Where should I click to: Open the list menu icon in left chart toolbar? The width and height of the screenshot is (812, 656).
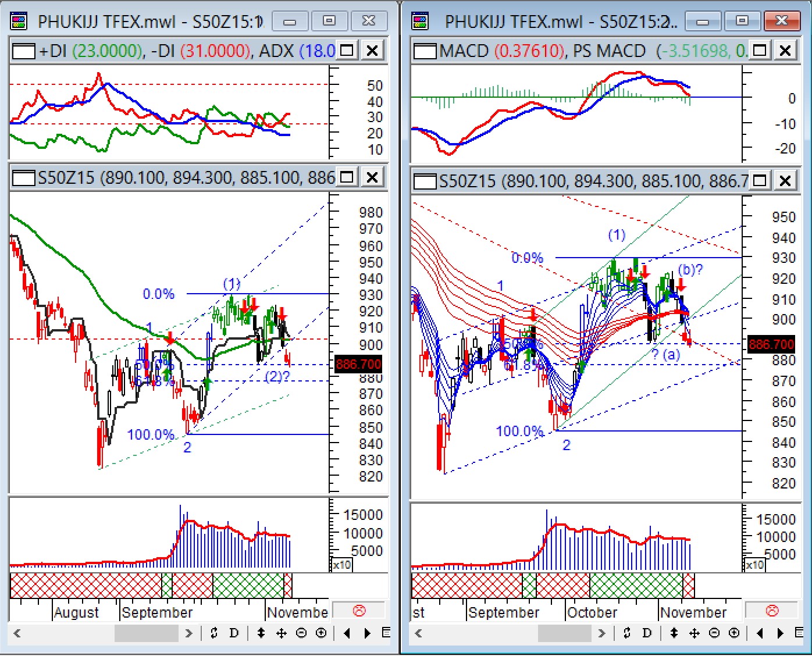click(x=385, y=633)
